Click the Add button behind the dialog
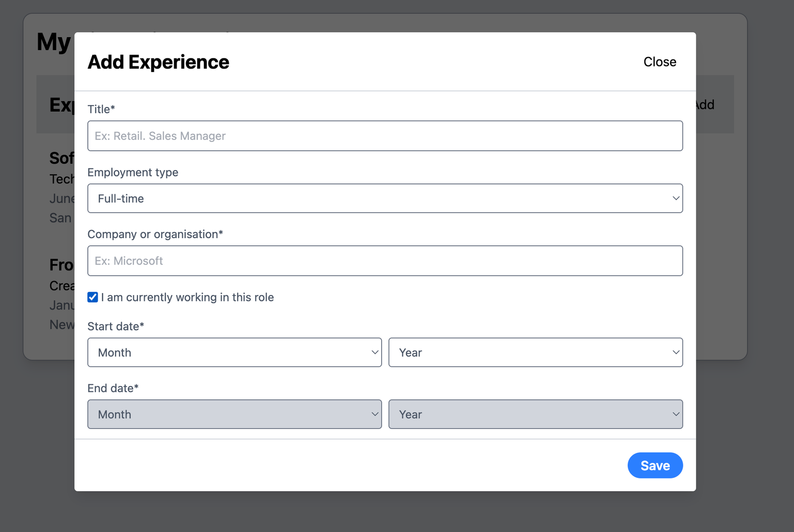 click(x=704, y=104)
